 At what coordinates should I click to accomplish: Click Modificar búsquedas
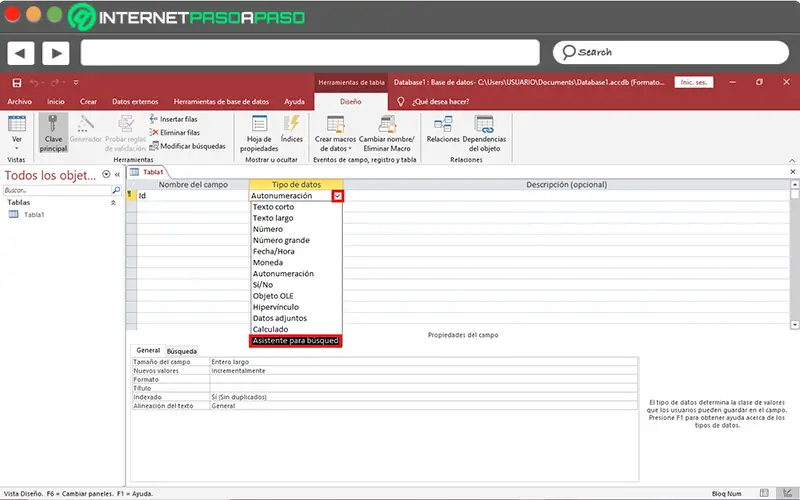pyautogui.click(x=187, y=146)
